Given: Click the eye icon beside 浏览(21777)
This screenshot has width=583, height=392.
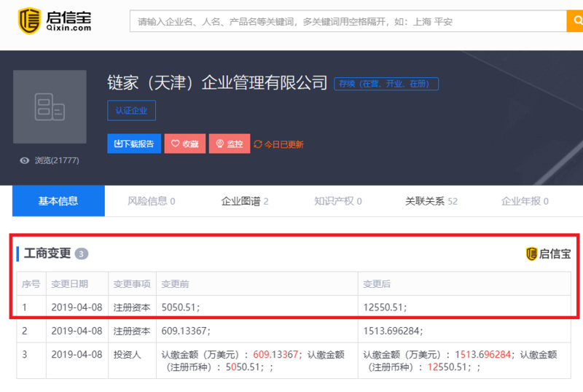Looking at the screenshot, I should pyautogui.click(x=25, y=160).
